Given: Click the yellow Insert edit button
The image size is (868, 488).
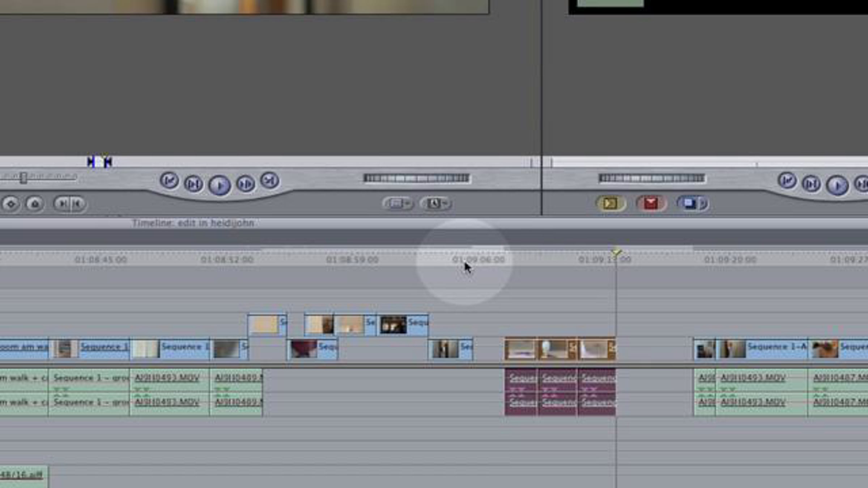Looking at the screenshot, I should point(610,203).
